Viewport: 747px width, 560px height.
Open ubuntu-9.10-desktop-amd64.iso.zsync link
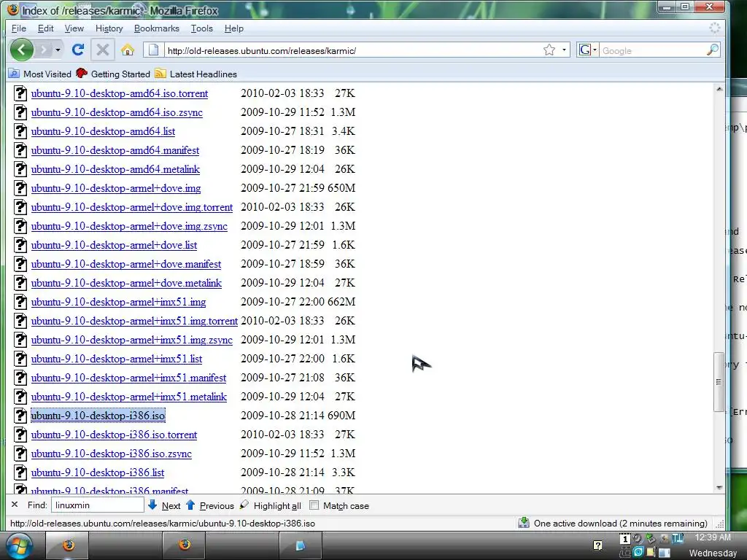(x=117, y=112)
